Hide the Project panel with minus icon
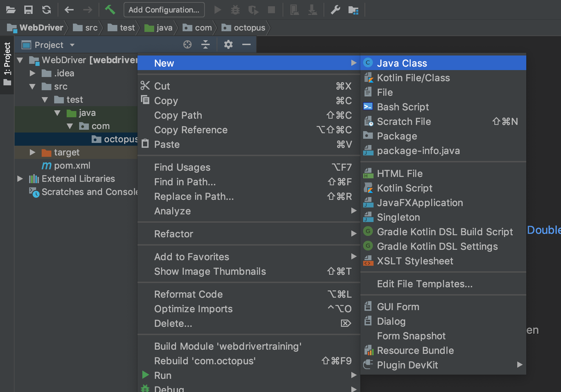This screenshot has width=561, height=392. click(246, 44)
